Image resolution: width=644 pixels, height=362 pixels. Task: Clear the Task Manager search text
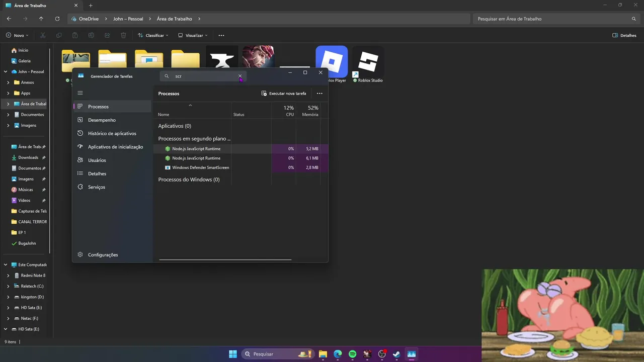coord(240,76)
